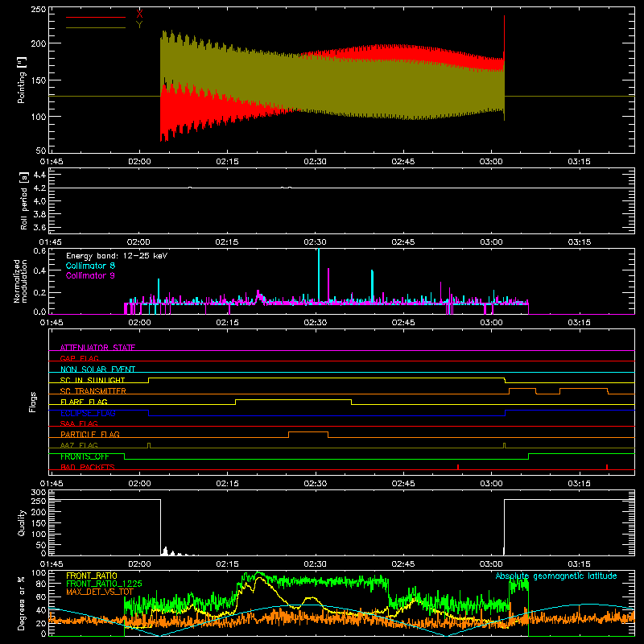Click the "Flags" vertical axis title

[33, 402]
